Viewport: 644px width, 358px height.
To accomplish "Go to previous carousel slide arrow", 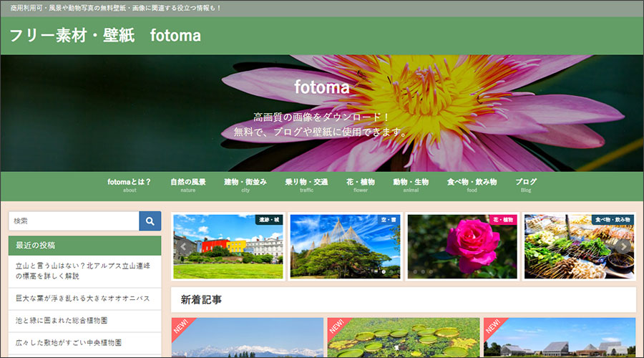I will 183,247.
